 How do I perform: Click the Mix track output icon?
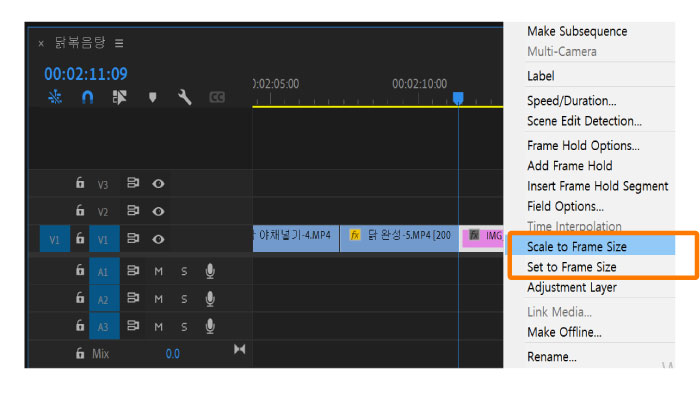point(239,349)
